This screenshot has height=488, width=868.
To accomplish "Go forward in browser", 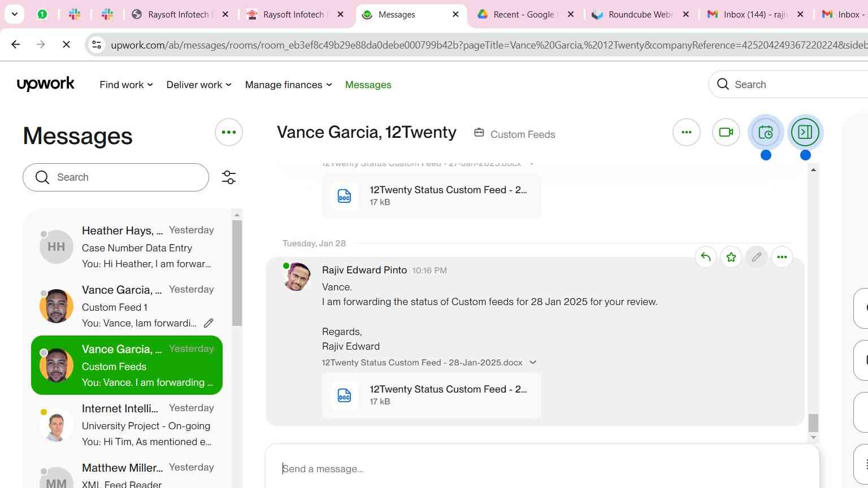I will [x=41, y=44].
